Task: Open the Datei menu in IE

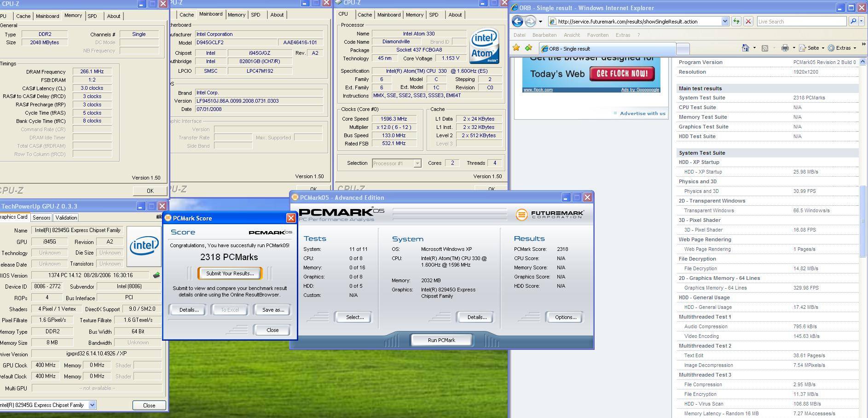Action: tap(519, 35)
